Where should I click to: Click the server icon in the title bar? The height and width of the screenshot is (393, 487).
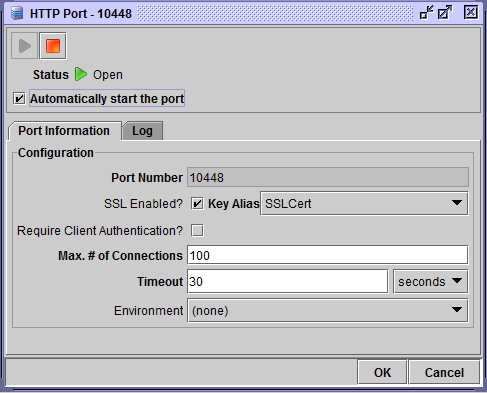[x=17, y=13]
